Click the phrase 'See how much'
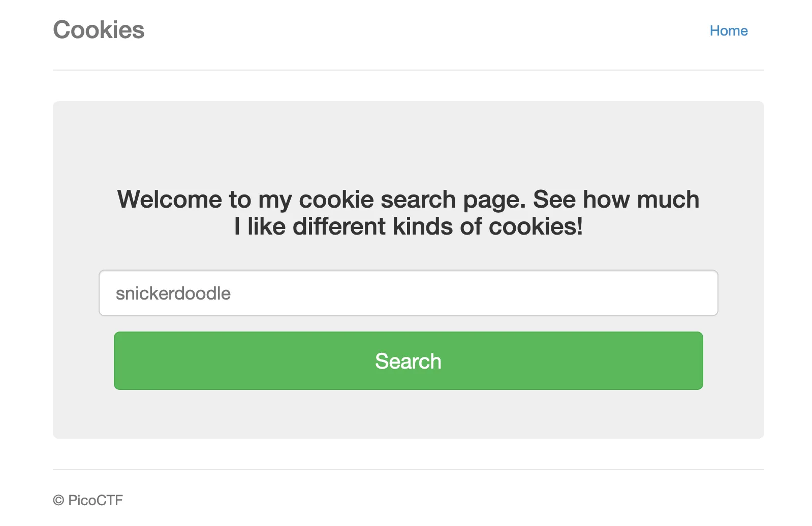This screenshot has height=526, width=812. click(x=616, y=200)
